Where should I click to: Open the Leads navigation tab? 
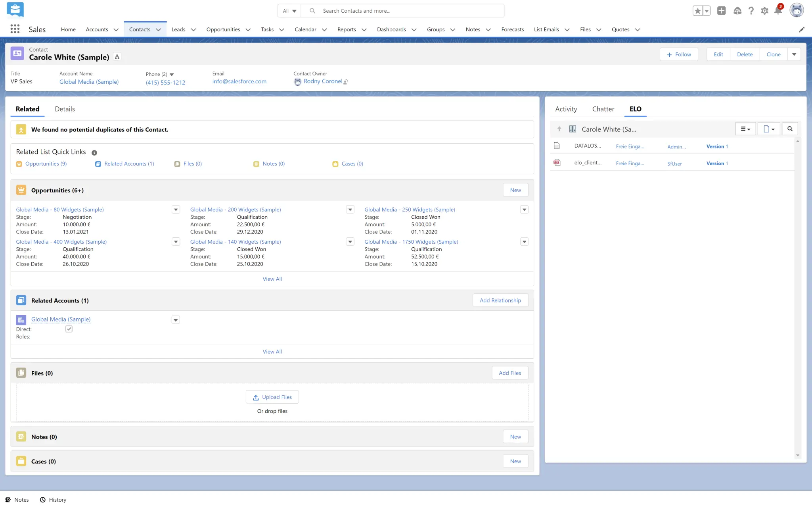tap(178, 29)
